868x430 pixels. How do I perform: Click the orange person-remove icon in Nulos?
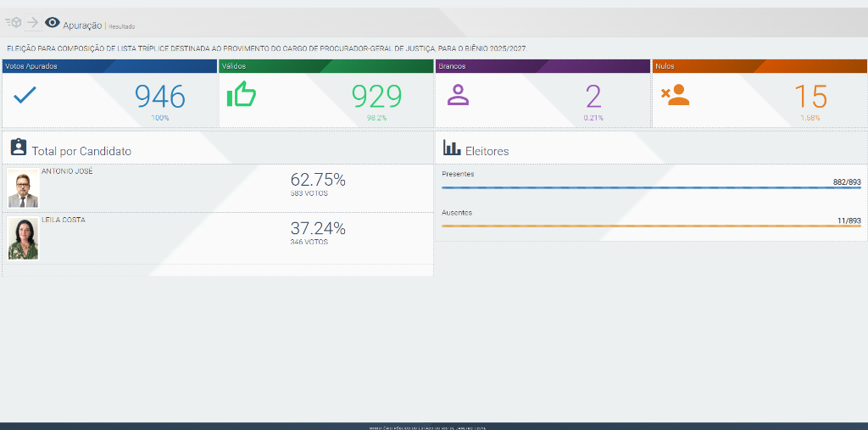[x=675, y=95]
